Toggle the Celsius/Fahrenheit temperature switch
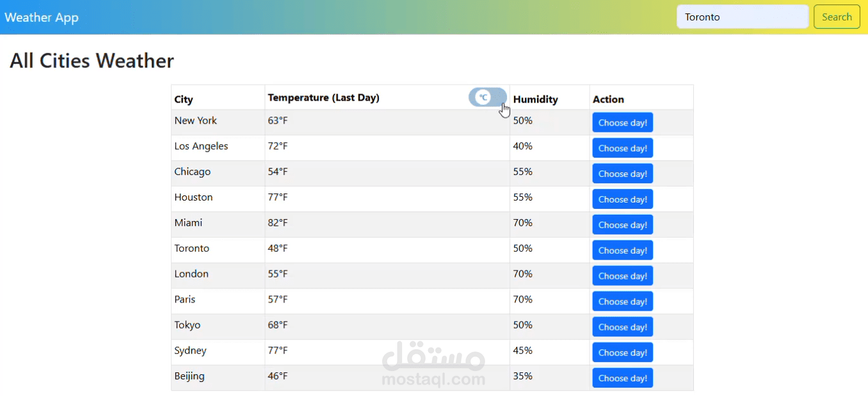This screenshot has height=396, width=868. coord(487,97)
